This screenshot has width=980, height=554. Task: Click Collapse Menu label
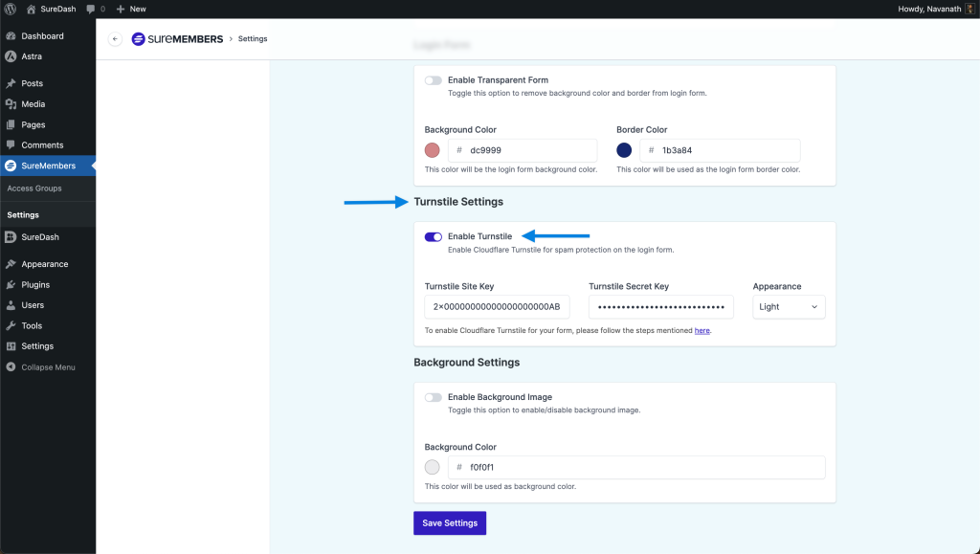coord(48,367)
